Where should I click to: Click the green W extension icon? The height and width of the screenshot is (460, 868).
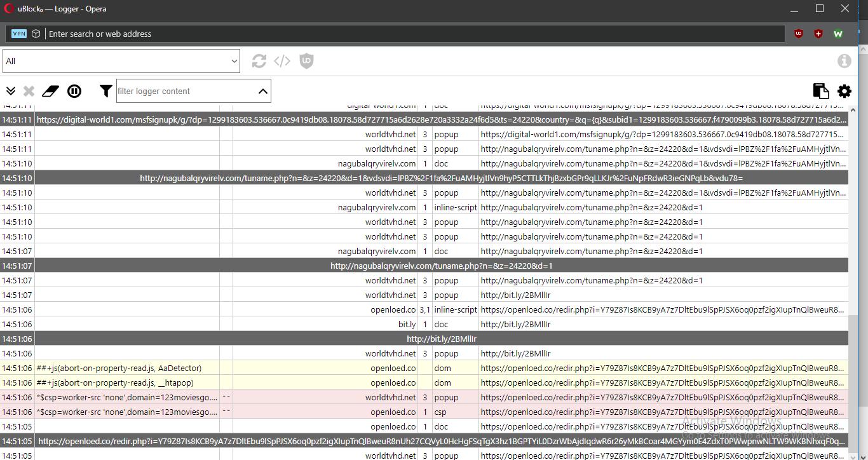[x=837, y=33]
